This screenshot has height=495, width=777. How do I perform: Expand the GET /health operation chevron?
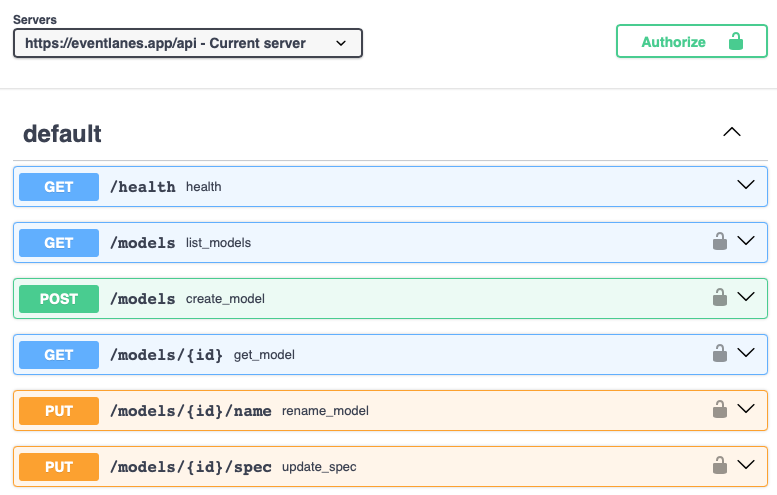(x=746, y=185)
